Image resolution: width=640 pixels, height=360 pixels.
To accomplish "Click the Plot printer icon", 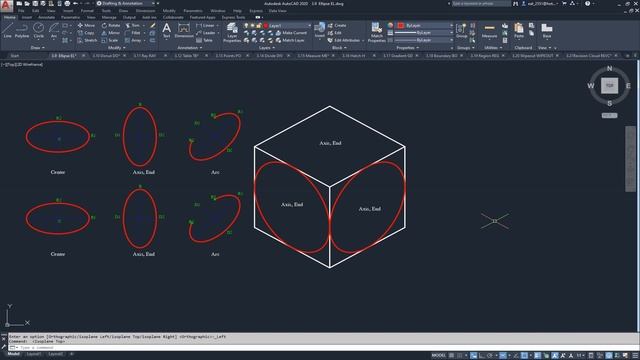I will point(67,4).
